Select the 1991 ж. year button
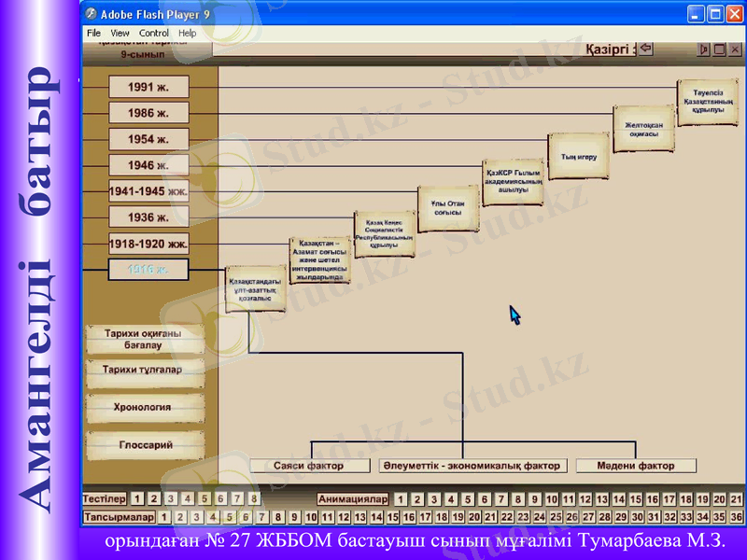Image resolution: width=747 pixels, height=560 pixels. [148, 88]
